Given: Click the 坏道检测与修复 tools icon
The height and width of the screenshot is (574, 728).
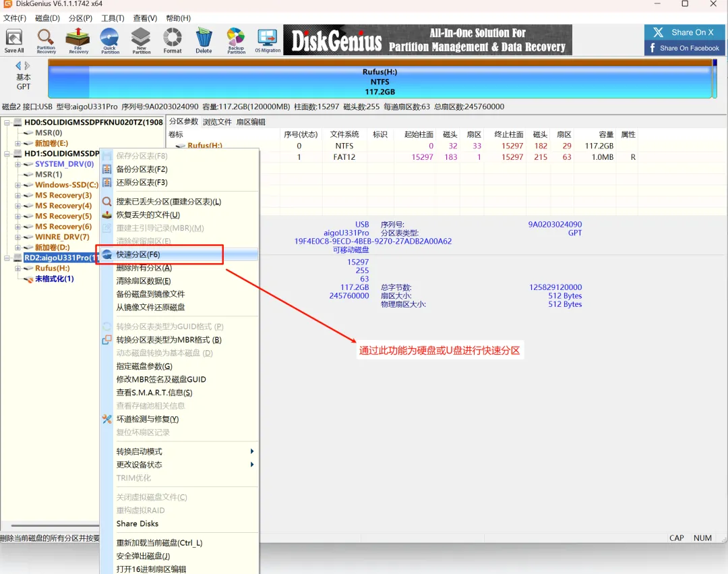Looking at the screenshot, I should click(107, 419).
